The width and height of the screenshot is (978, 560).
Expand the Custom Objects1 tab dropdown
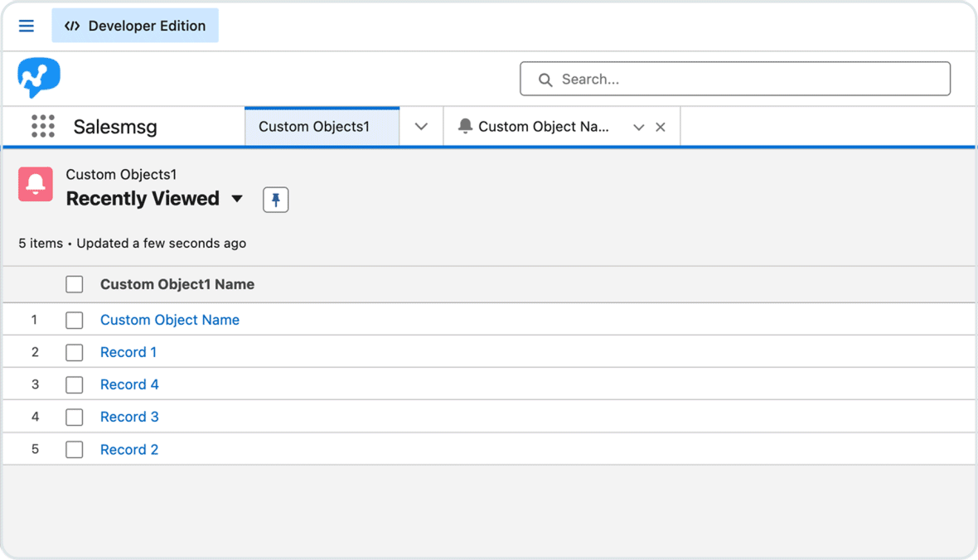coord(421,126)
